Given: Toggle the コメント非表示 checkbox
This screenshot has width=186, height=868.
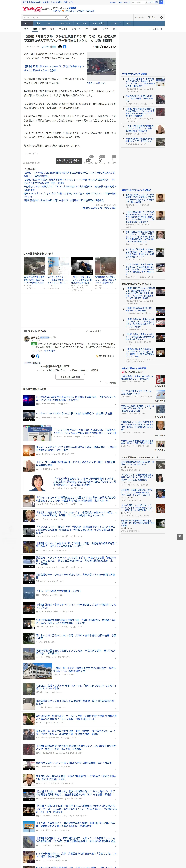Looking at the screenshot, I should pos(102,383).
